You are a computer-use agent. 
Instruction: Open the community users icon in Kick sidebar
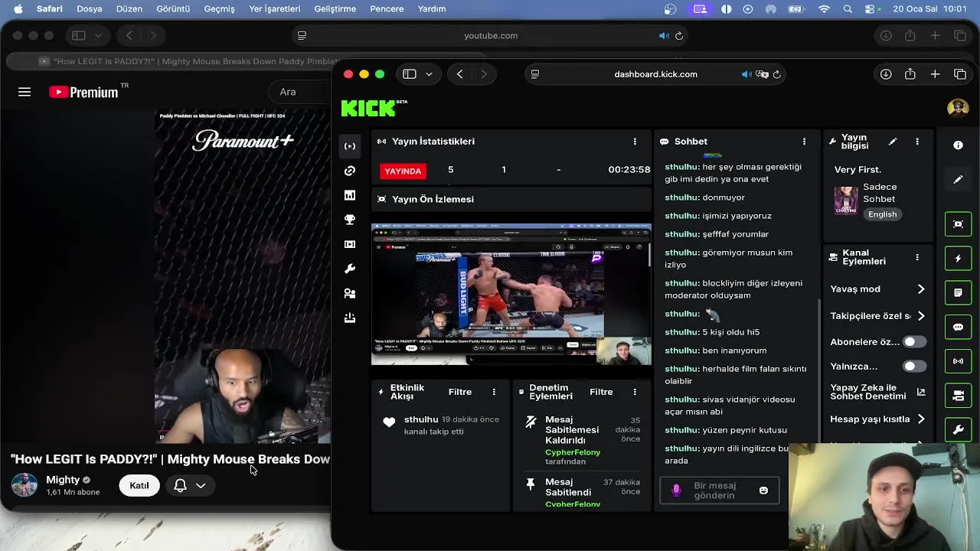(x=350, y=293)
